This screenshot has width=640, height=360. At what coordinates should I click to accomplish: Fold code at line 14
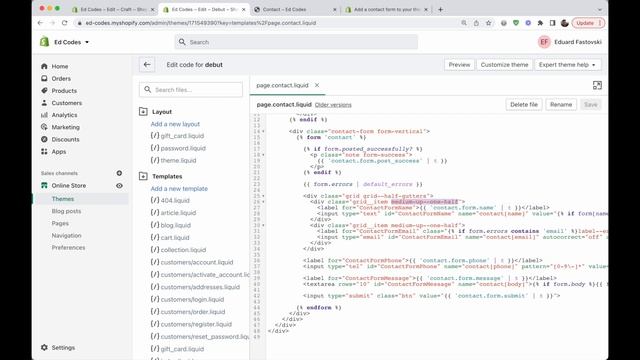(263, 131)
